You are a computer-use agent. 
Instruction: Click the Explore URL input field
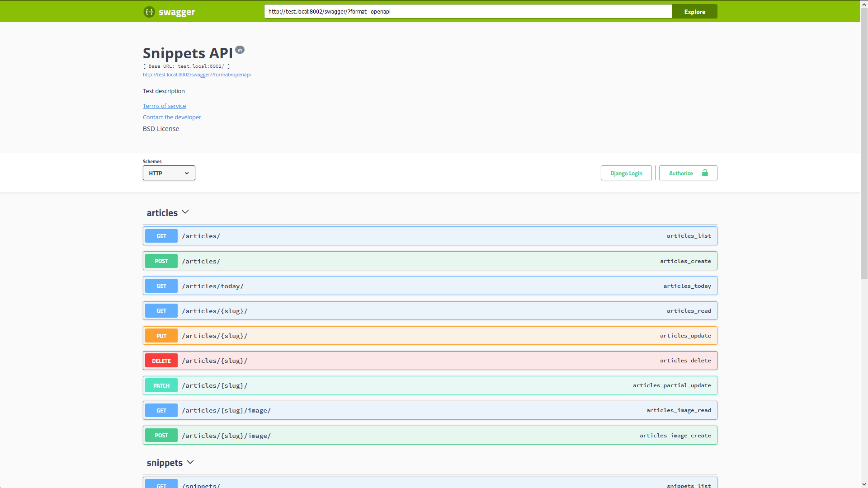467,11
